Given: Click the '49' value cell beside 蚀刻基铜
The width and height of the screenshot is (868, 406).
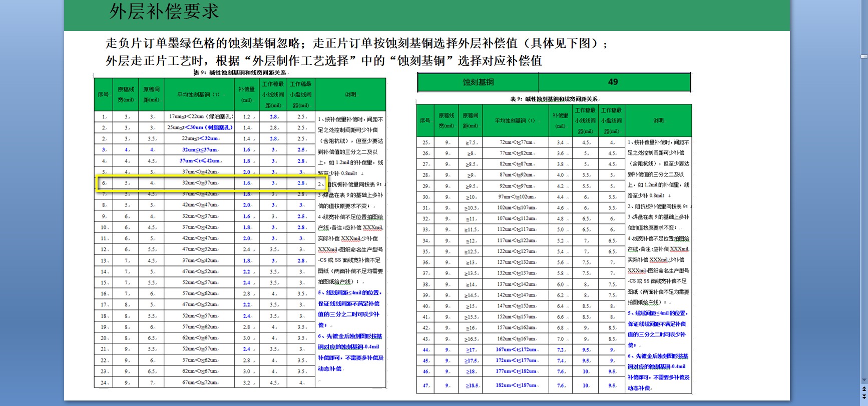Looking at the screenshot, I should click(614, 82).
